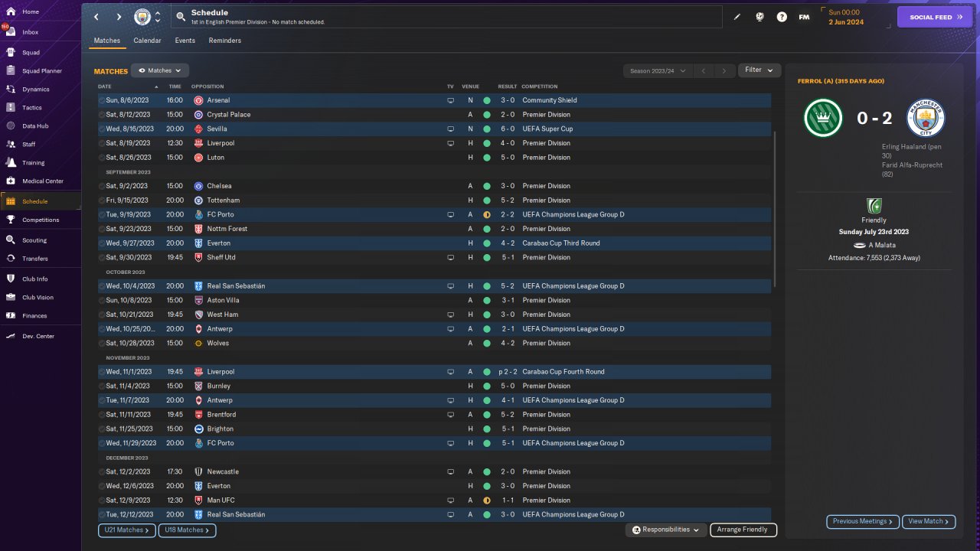Open the Finances icon in sidebar
This screenshot has width=980, height=551.
11,315
